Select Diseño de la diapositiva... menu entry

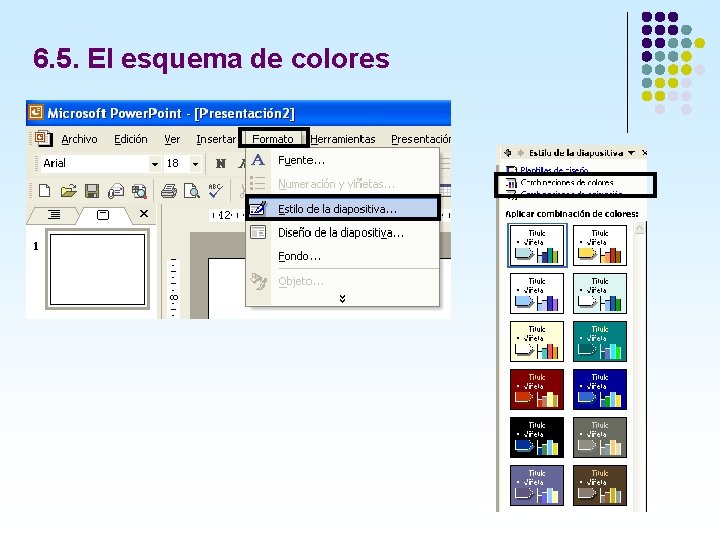343,233
